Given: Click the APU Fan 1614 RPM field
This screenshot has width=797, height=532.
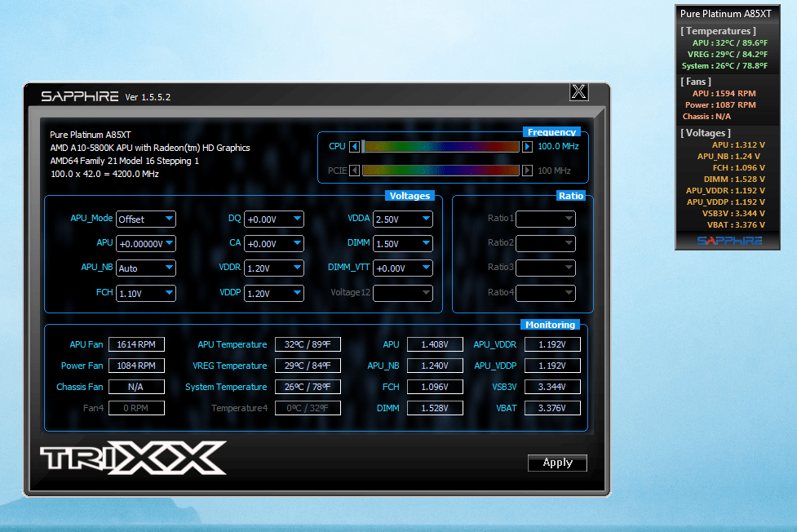Looking at the screenshot, I should pos(136,344).
